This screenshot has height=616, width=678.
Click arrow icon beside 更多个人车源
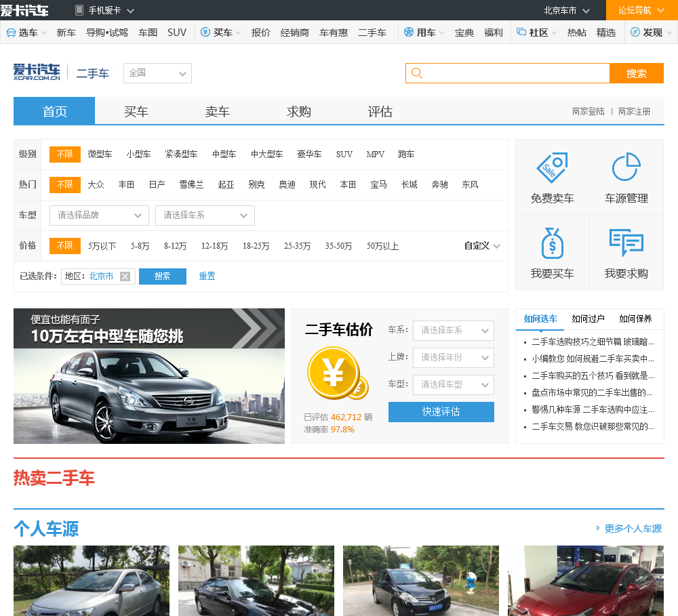point(598,528)
